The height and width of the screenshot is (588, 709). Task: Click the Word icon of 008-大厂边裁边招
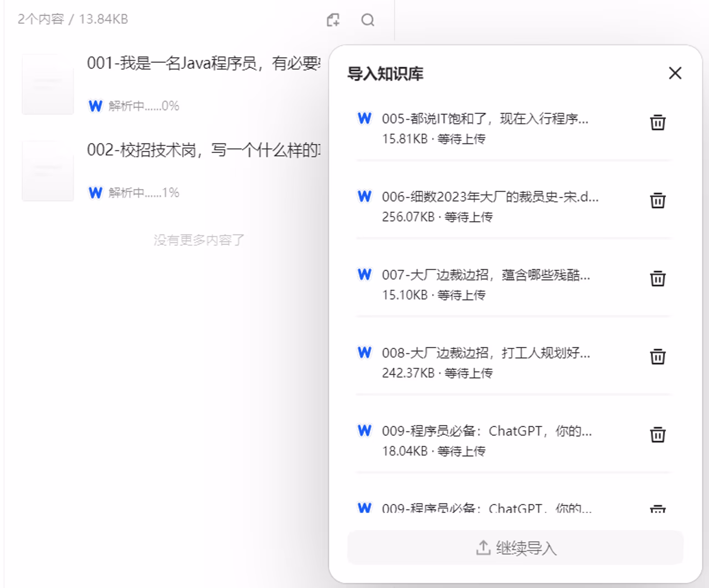click(x=365, y=353)
